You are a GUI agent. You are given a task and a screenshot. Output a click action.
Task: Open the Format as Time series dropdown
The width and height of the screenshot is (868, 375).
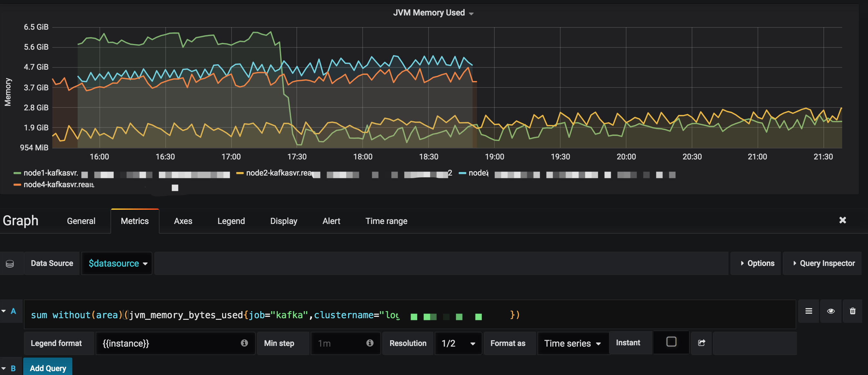click(x=573, y=343)
